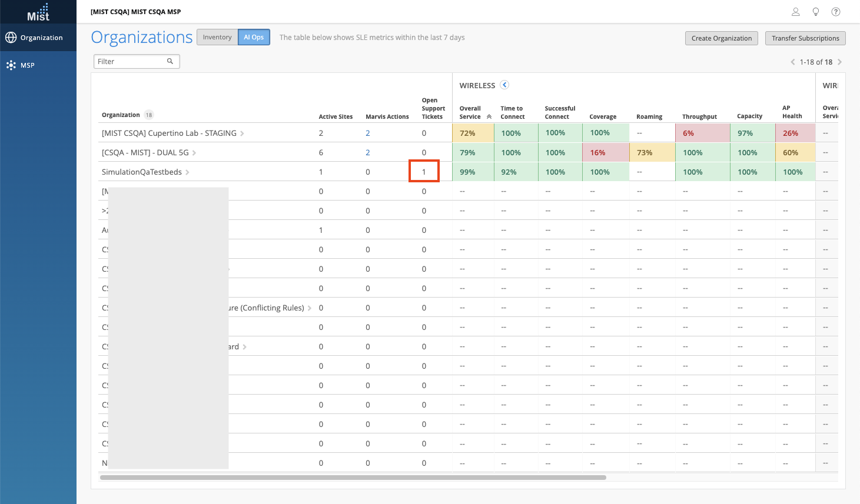Switch to Inventory view
This screenshot has width=860, height=504.
click(x=217, y=37)
